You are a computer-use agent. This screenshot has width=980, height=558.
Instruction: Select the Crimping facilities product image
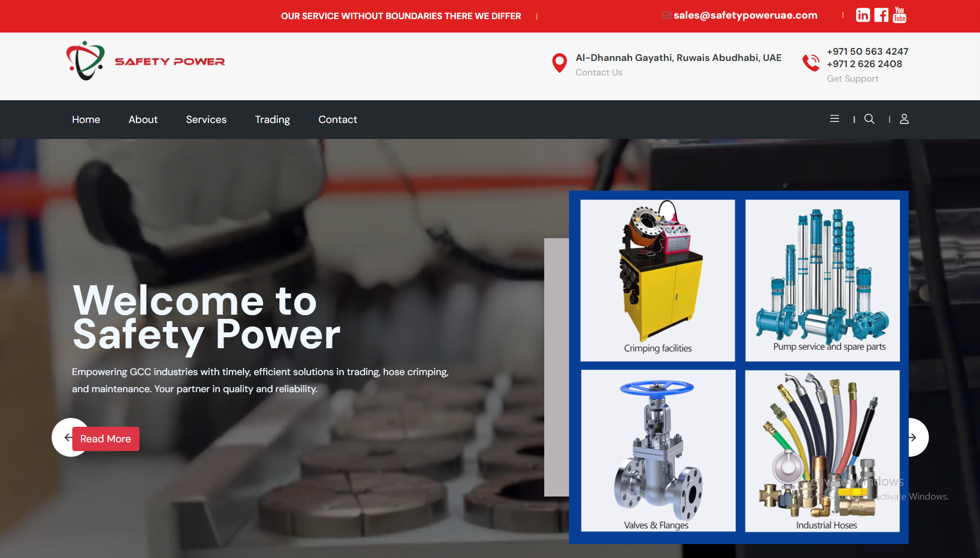click(x=657, y=280)
